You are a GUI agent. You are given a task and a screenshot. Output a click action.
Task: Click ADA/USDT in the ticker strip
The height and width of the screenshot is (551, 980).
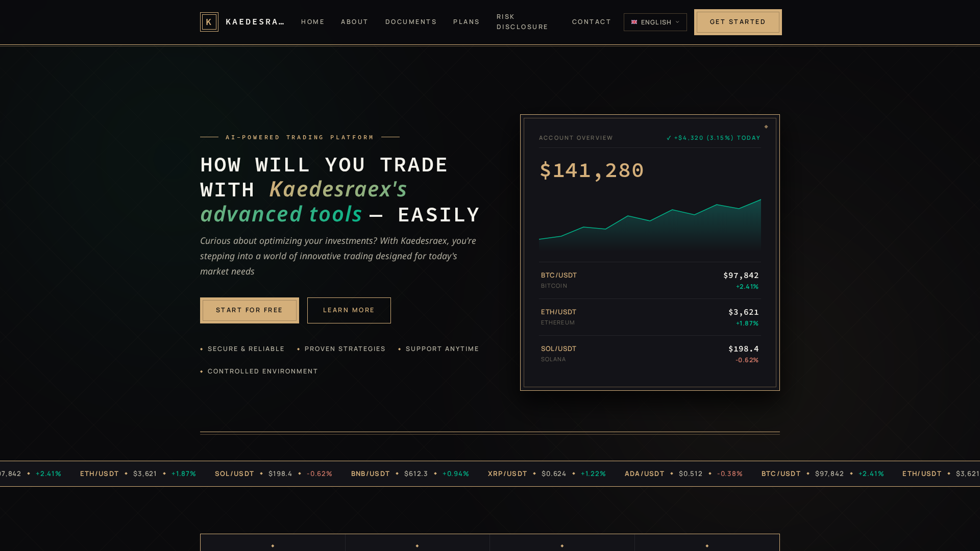coord(645,473)
